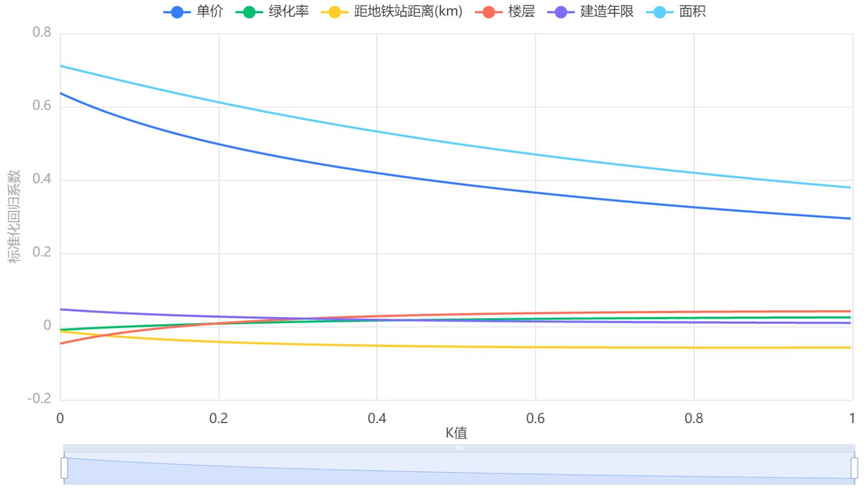Toggle the 面积 legend entry

[676, 11]
